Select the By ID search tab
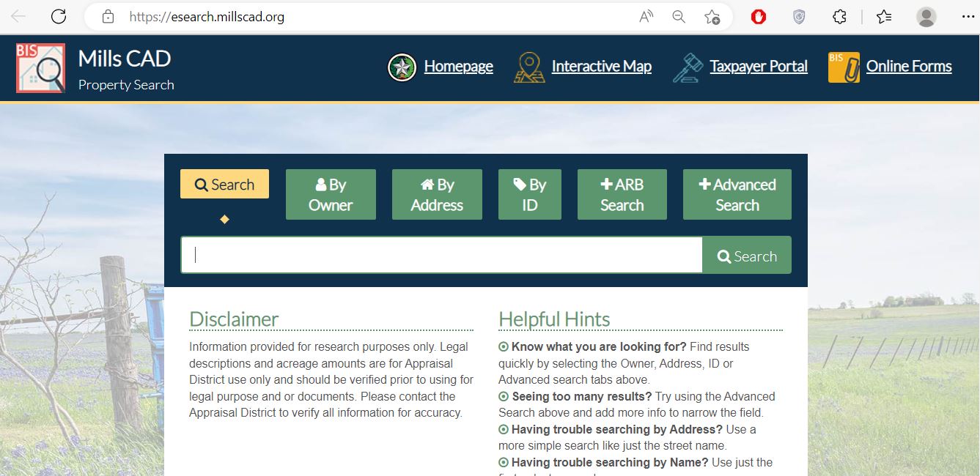Image resolution: width=980 pixels, height=476 pixels. pos(530,195)
